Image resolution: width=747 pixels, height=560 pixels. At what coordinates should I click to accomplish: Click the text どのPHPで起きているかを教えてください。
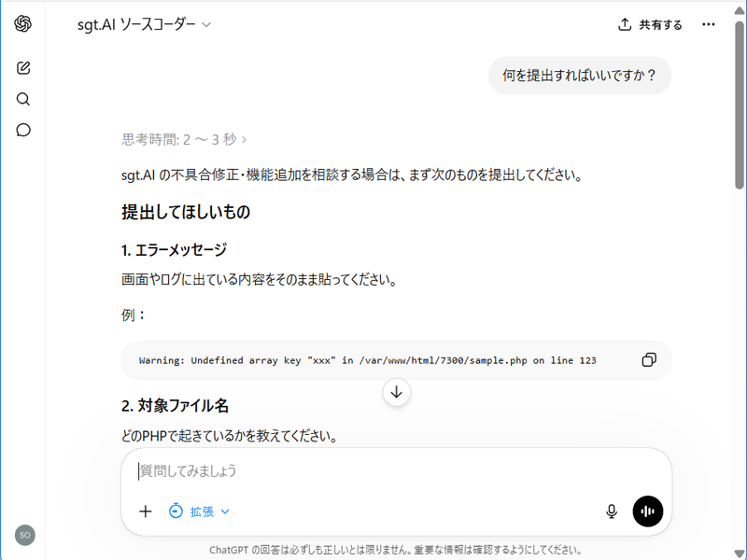point(230,436)
